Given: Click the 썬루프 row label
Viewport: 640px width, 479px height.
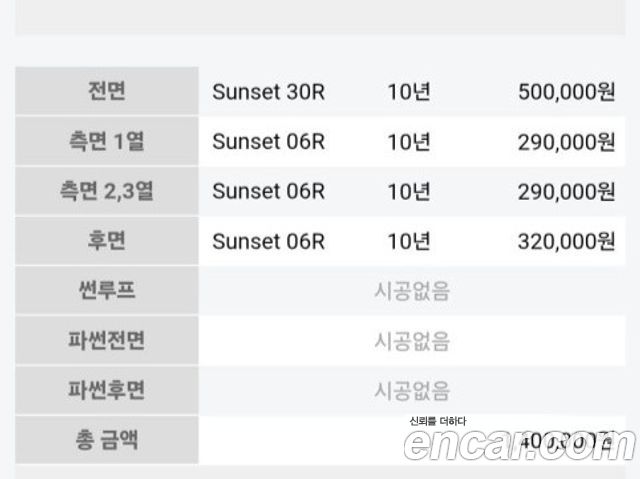Looking at the screenshot, I should [106, 291].
